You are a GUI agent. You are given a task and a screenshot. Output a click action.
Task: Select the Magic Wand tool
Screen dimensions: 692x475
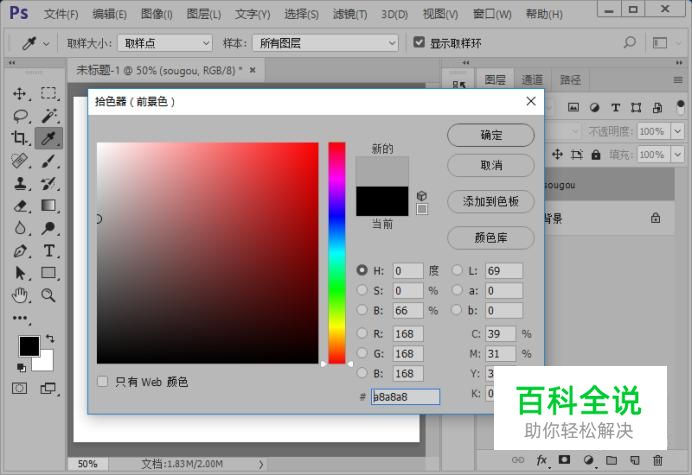pyautogui.click(x=49, y=116)
